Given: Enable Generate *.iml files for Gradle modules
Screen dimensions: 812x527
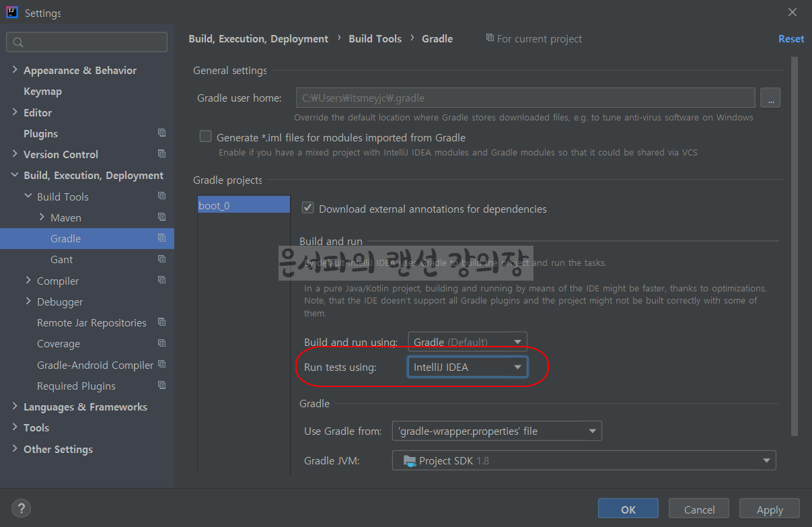Looking at the screenshot, I should 206,137.
